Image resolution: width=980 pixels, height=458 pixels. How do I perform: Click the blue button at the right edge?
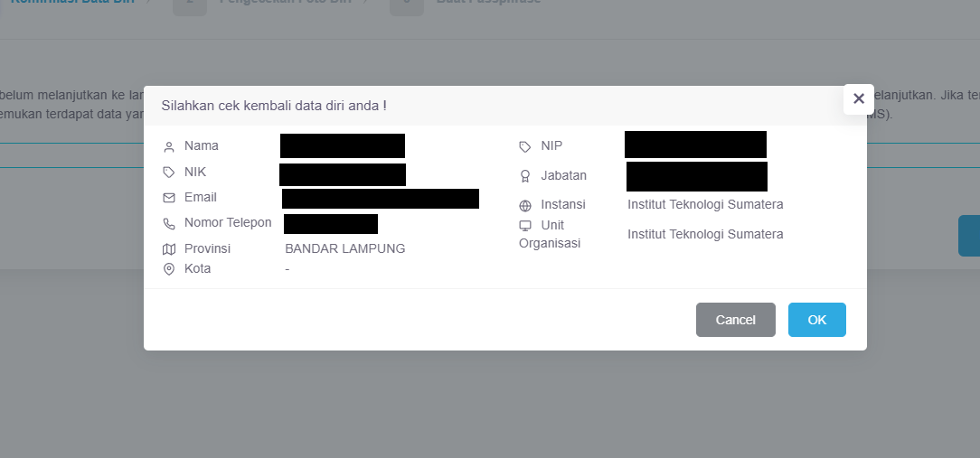pos(969,236)
